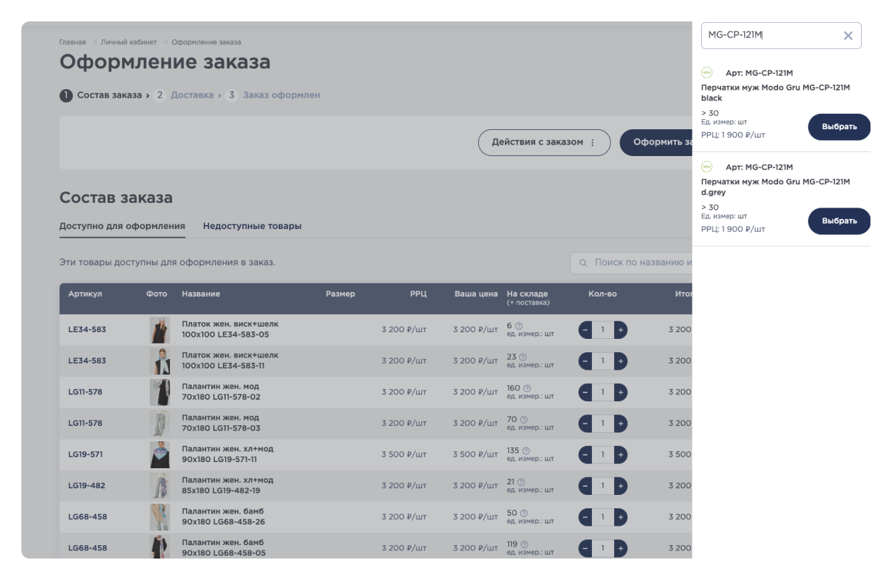Decrease quantity for the LG19-571 row with minus

click(x=585, y=455)
